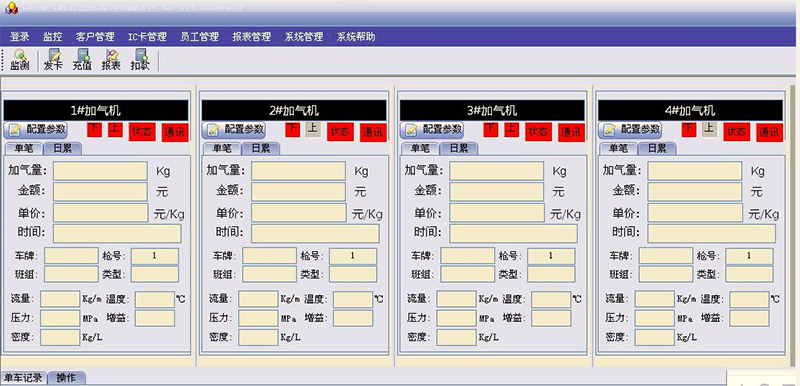Click the red 状态 indicator on 1#加气机
The width and height of the screenshot is (800, 386).
tap(142, 132)
